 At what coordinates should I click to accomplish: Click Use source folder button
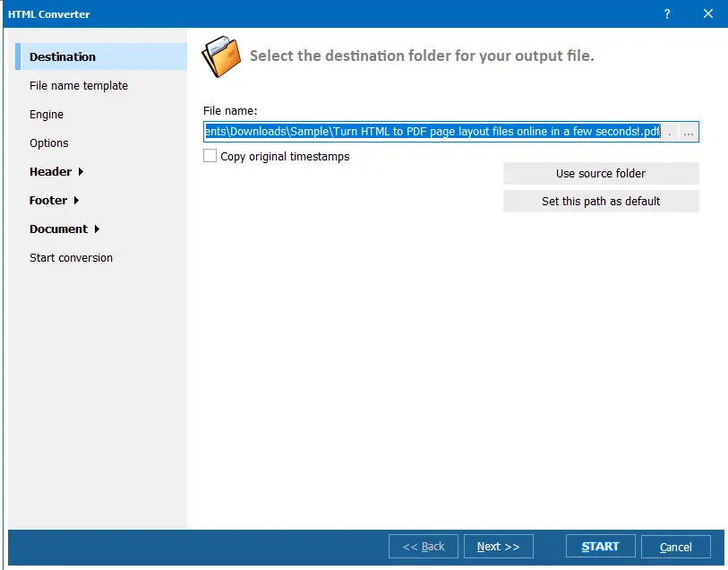tap(601, 173)
